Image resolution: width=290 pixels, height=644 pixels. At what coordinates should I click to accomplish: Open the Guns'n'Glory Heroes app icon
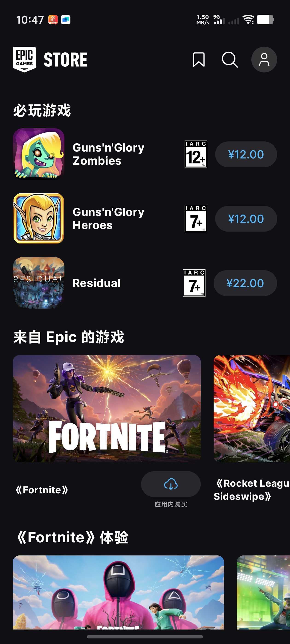coord(38,218)
